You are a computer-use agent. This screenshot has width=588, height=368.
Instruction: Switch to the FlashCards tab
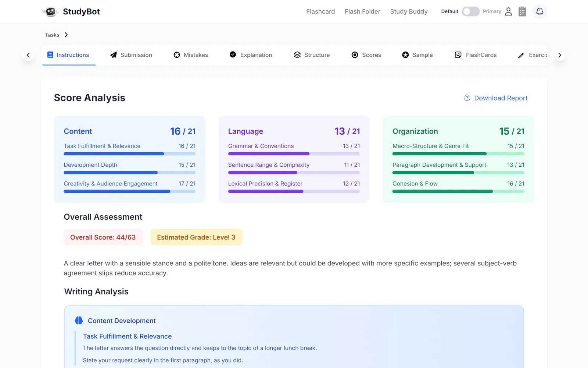tap(476, 55)
